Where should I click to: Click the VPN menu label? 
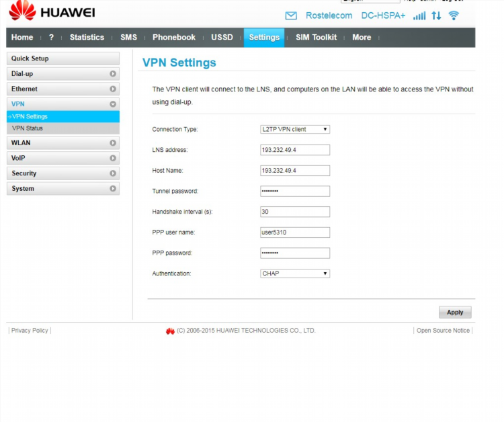(17, 103)
